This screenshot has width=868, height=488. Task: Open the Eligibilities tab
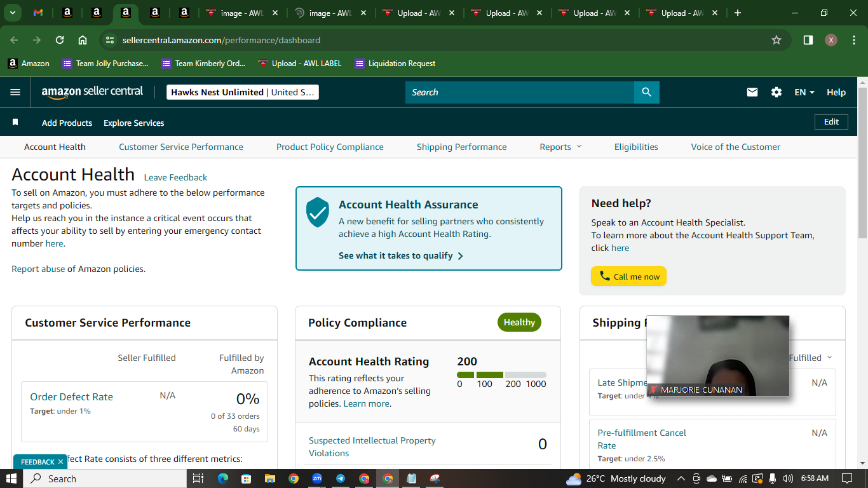pyautogui.click(x=636, y=147)
